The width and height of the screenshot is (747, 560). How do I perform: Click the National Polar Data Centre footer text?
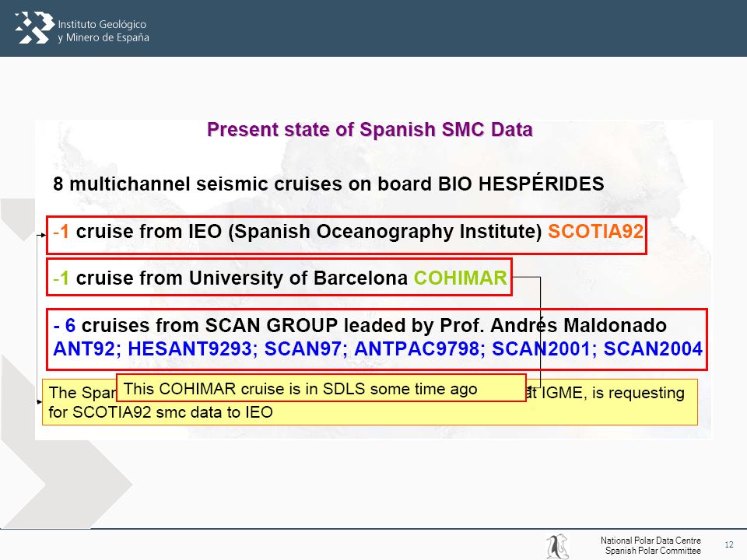pos(651,541)
